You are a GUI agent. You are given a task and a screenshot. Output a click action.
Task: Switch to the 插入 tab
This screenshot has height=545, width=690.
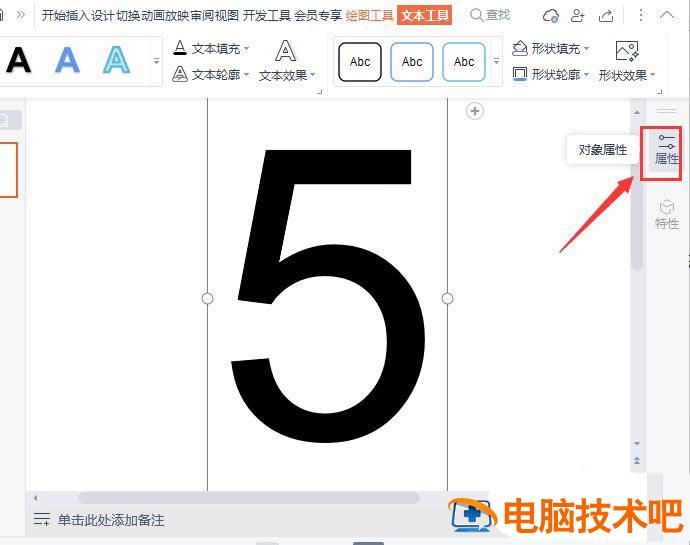point(78,15)
